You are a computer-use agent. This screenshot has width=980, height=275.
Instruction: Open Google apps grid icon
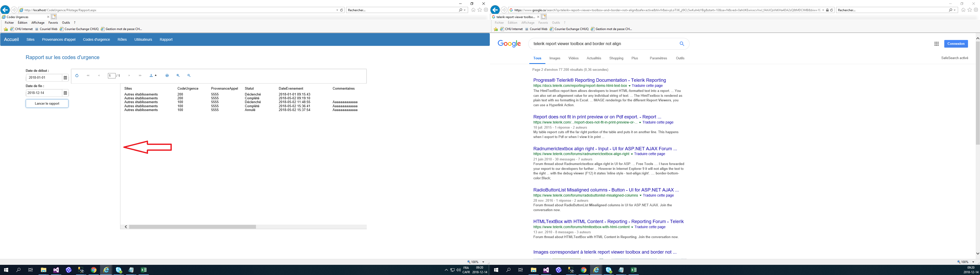pyautogui.click(x=936, y=44)
